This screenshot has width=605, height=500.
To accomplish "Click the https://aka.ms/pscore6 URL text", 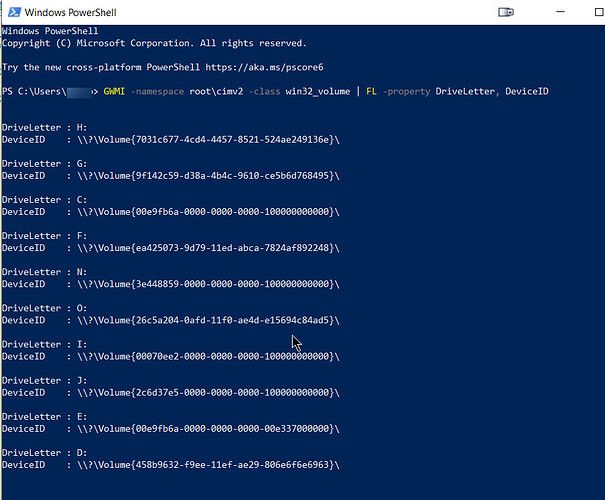I will click(x=264, y=68).
